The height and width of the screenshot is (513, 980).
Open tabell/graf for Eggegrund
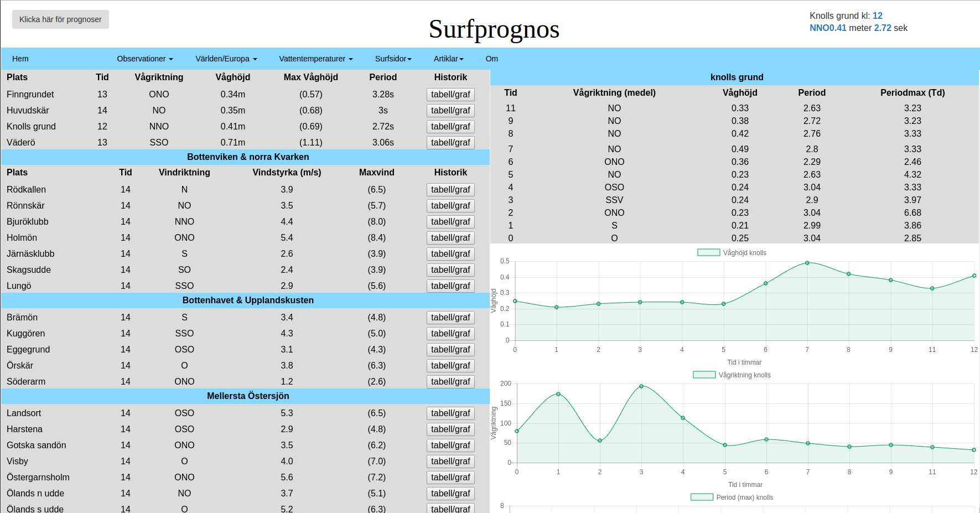pos(450,350)
